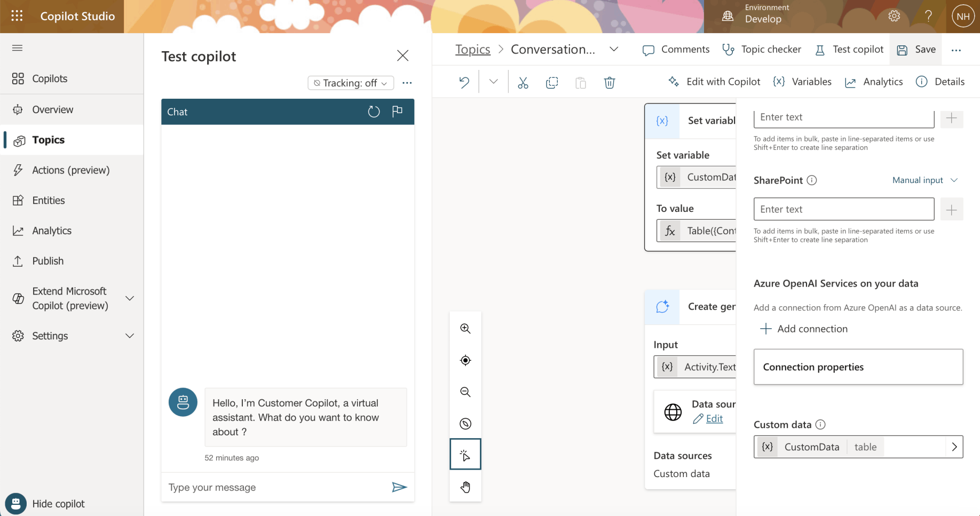Open the NH account avatar
Image resolution: width=980 pixels, height=516 pixels.
coord(963,16)
